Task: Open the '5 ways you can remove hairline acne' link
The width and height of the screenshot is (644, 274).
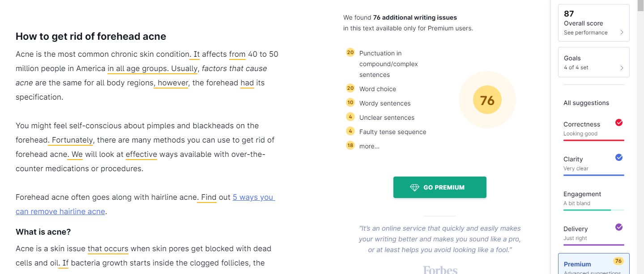Action: pos(145,204)
